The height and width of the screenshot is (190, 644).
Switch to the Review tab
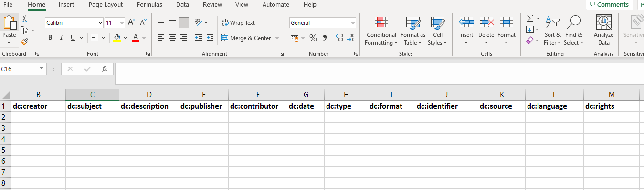tap(212, 4)
